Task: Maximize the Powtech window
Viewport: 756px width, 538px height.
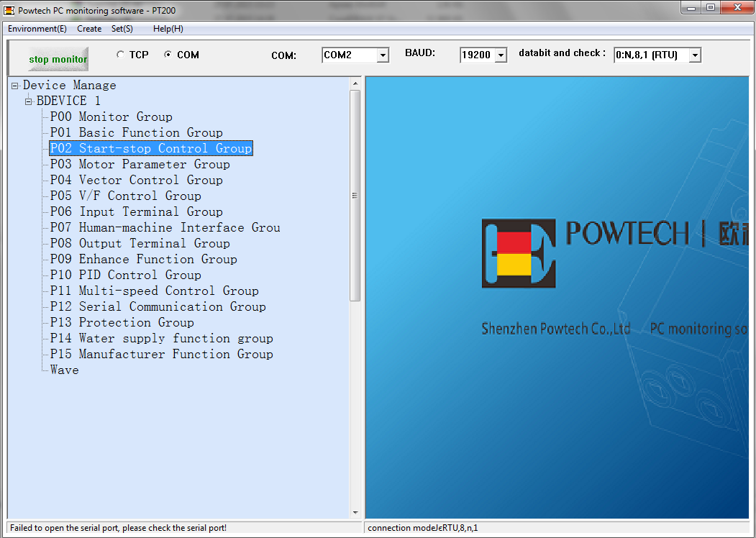Action: (x=711, y=8)
